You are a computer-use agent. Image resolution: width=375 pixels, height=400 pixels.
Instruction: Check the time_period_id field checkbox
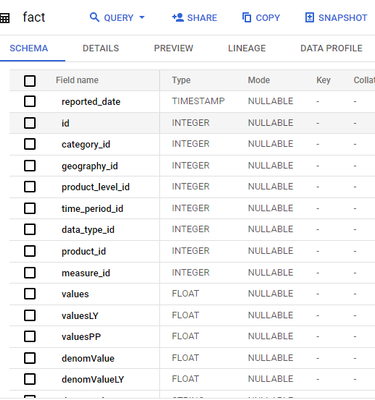coord(30,208)
